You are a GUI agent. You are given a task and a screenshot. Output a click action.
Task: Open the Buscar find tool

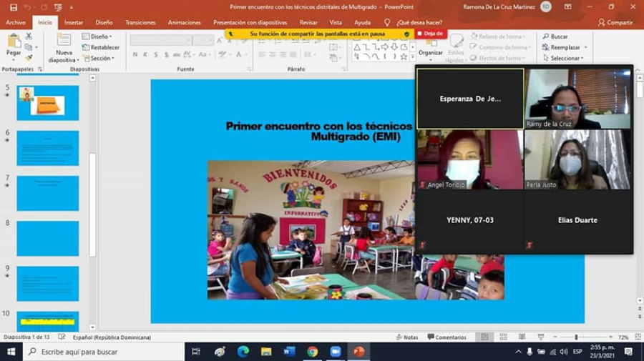[x=555, y=36]
